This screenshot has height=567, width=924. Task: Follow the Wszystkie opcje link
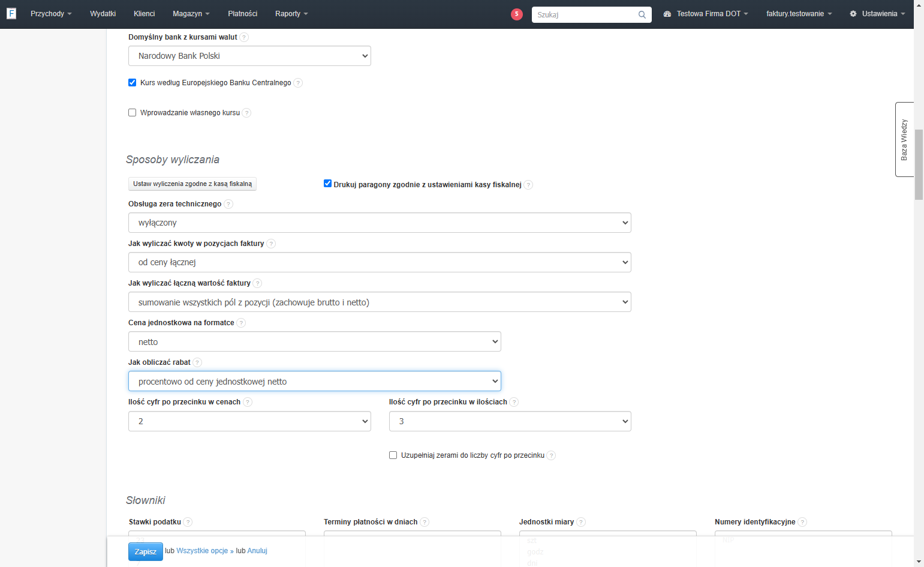tap(205, 551)
